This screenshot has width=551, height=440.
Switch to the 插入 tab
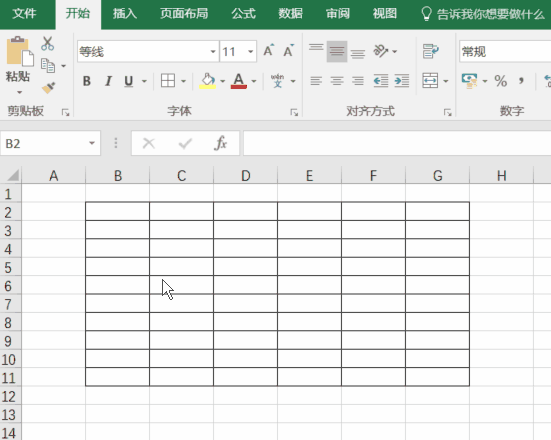tap(125, 14)
